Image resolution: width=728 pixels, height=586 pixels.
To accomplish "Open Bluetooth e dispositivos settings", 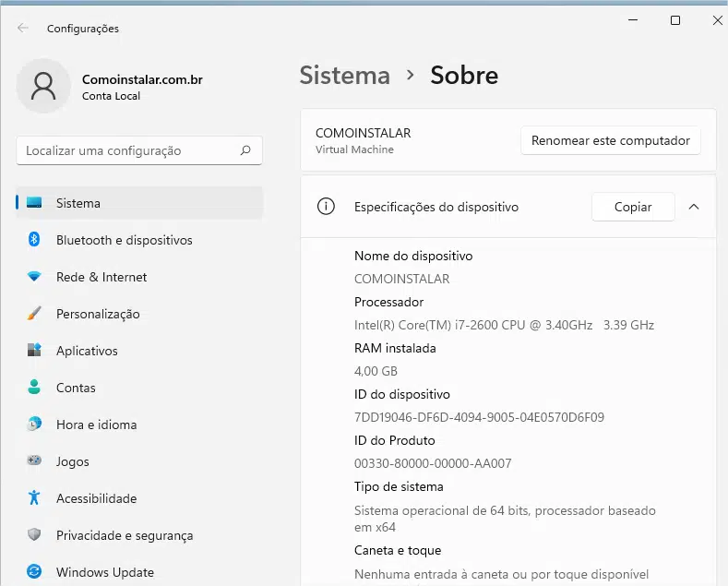I will (139, 240).
